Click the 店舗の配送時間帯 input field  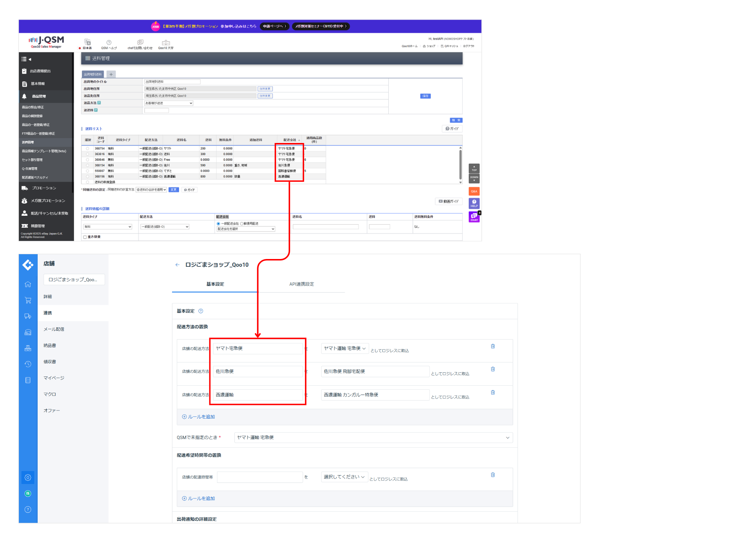tap(260, 477)
